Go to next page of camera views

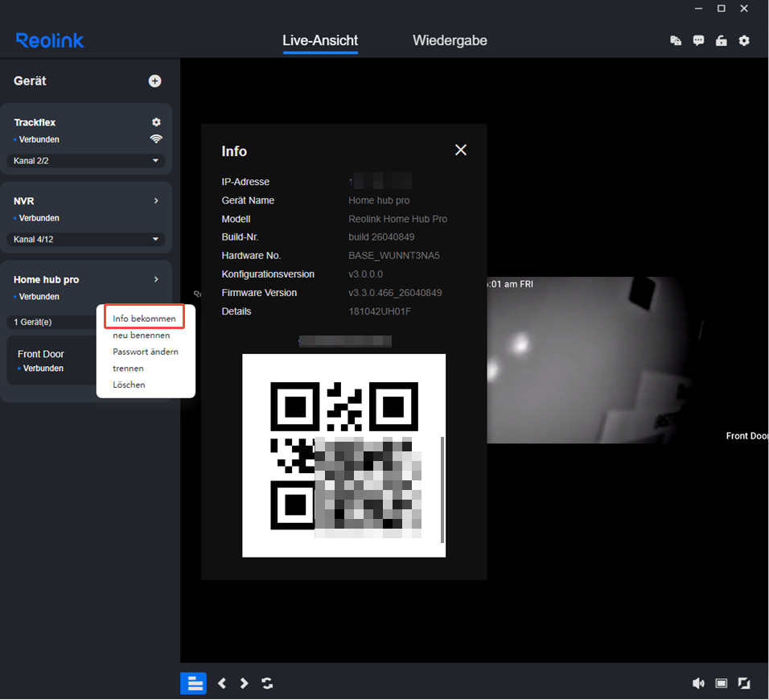pyautogui.click(x=244, y=683)
